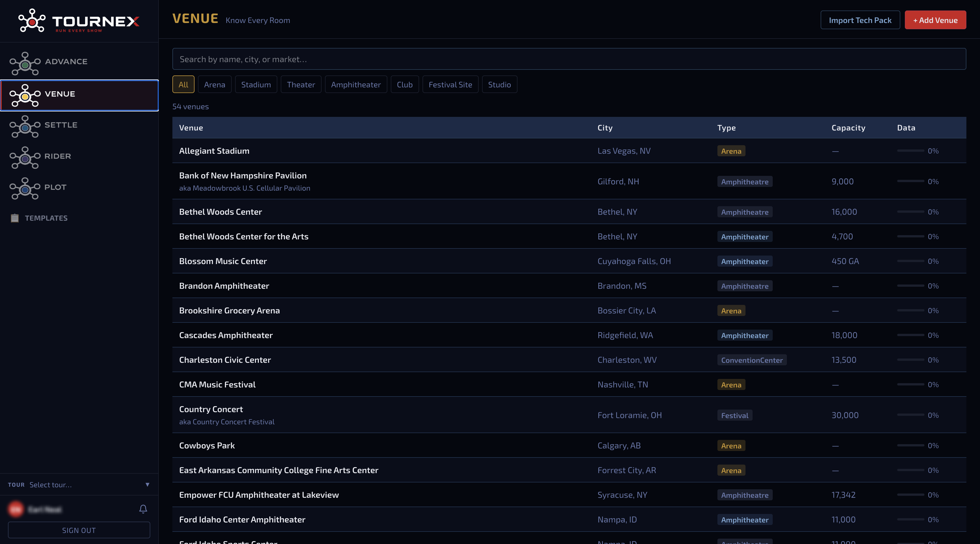Sort by the Capacity column header

848,128
